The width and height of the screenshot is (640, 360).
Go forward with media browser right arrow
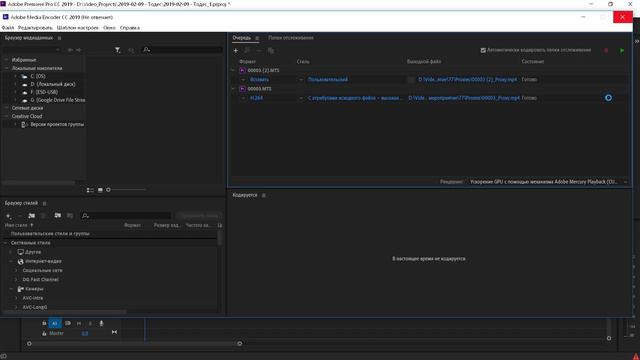[x=78, y=50]
